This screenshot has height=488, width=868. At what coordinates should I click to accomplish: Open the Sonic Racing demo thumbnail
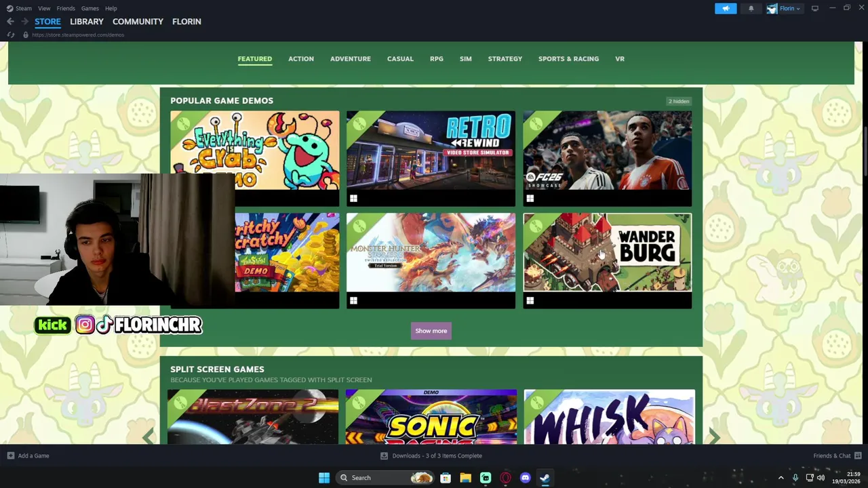431,417
